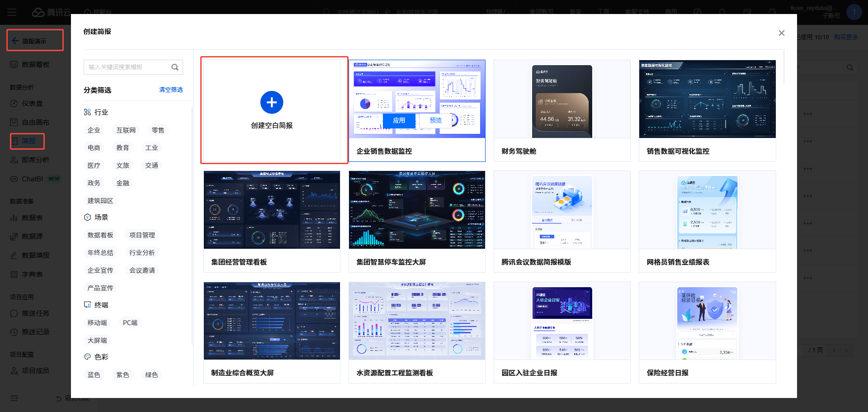Select the 保险经营日报 template thumbnail
The image size is (868, 412).
[x=708, y=321]
